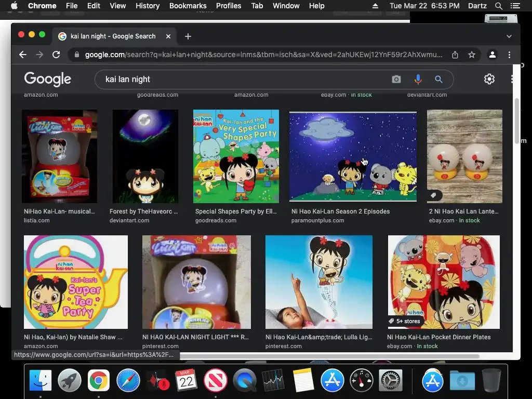532x399 pixels.
Task: Open the Chrome profile avatar menu
Action: point(493,55)
